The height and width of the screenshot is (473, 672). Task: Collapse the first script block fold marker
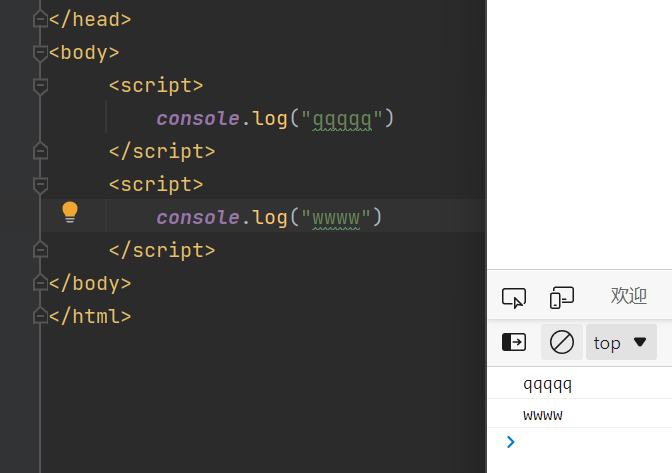40,86
